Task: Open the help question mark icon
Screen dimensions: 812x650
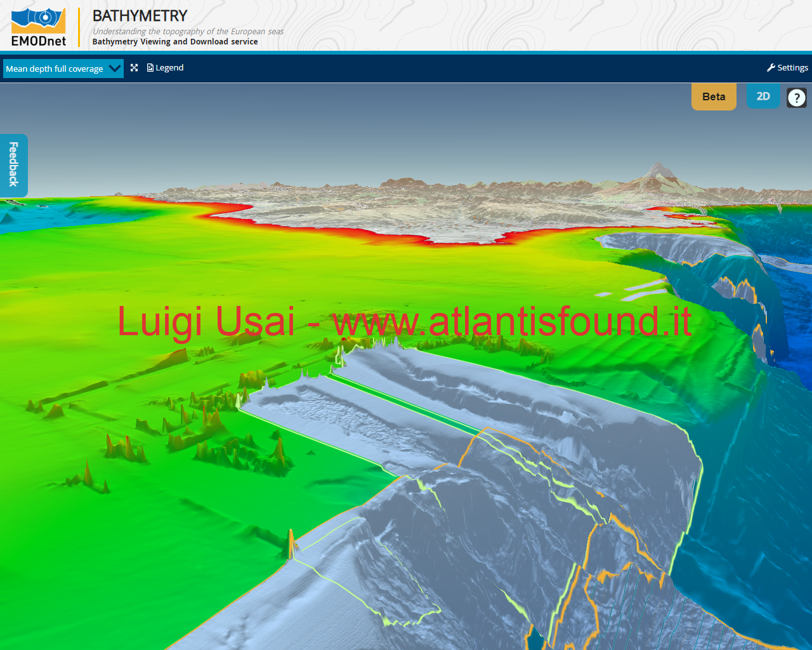Action: [x=797, y=97]
